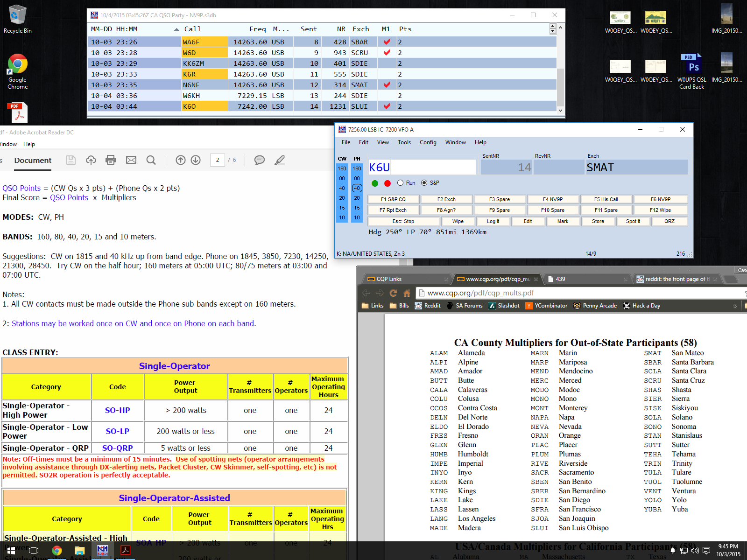
Task: Click the F1 S&P CQ button
Action: pyautogui.click(x=393, y=199)
